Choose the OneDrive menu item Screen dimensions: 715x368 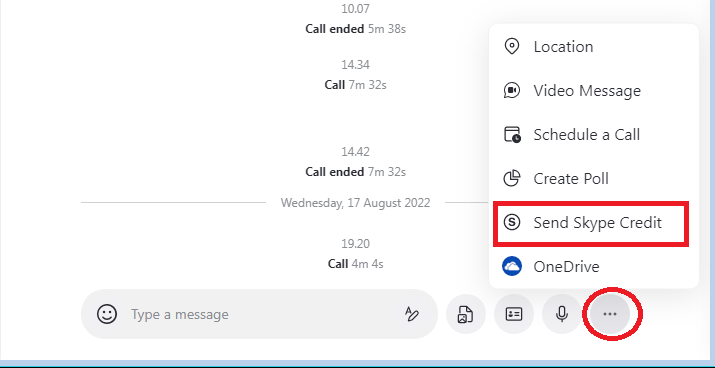click(x=594, y=266)
